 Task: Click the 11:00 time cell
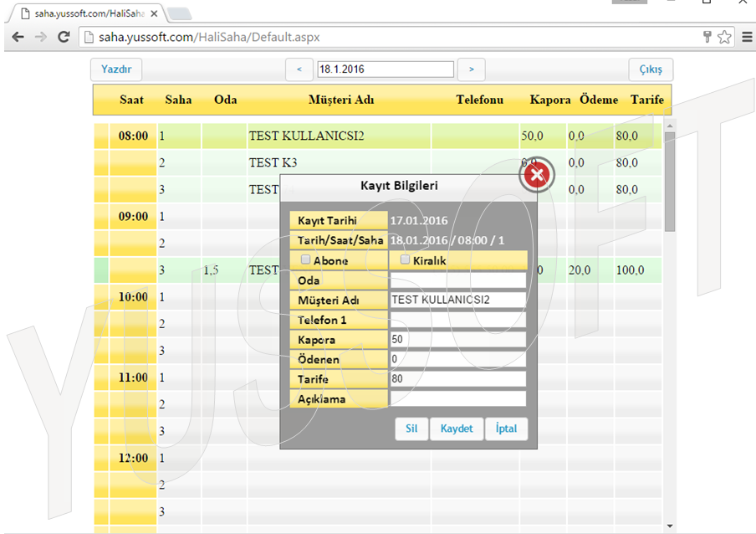point(133,377)
